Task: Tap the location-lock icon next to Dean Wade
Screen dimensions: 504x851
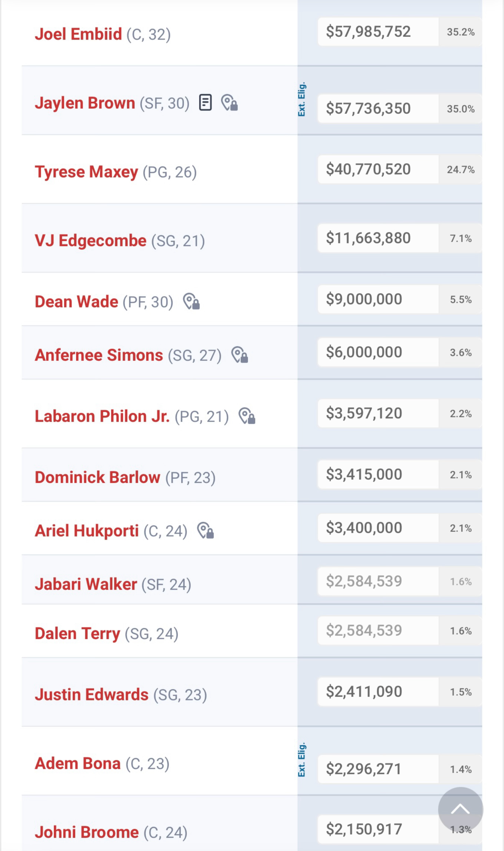Action: click(191, 301)
